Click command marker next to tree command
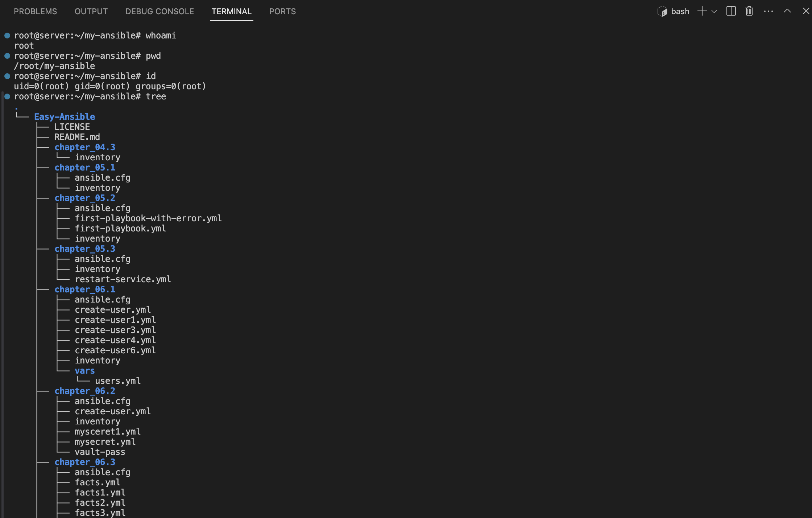 (x=7, y=96)
